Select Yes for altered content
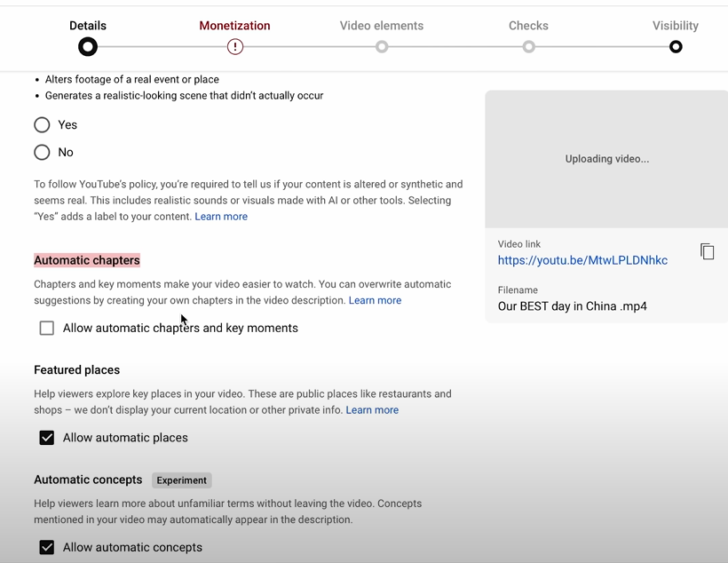 click(42, 125)
